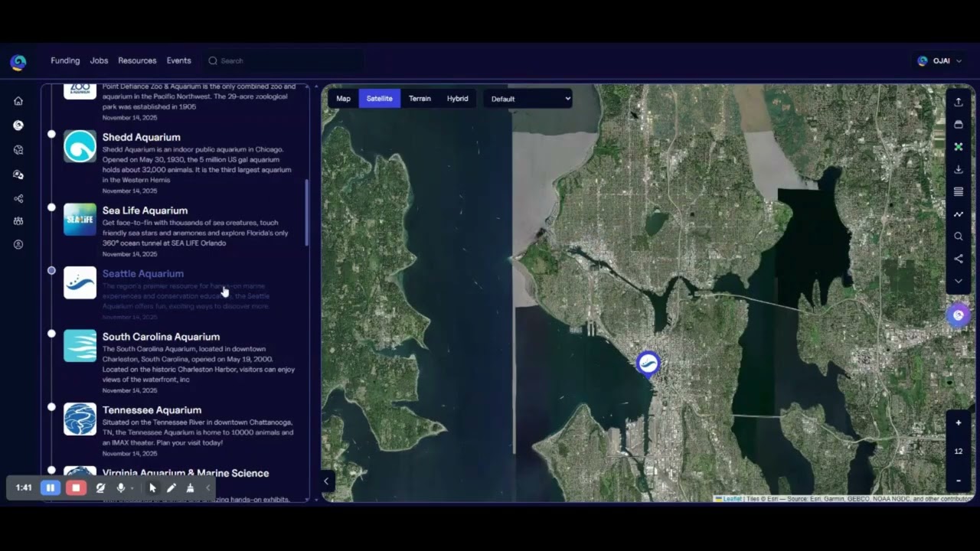Open the Sea Life Aquarium entry title

tap(145, 210)
